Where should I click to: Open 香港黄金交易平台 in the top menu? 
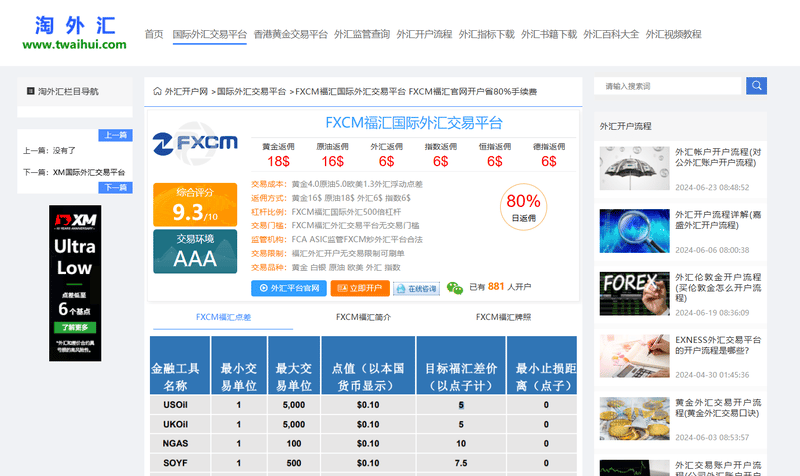[x=290, y=34]
